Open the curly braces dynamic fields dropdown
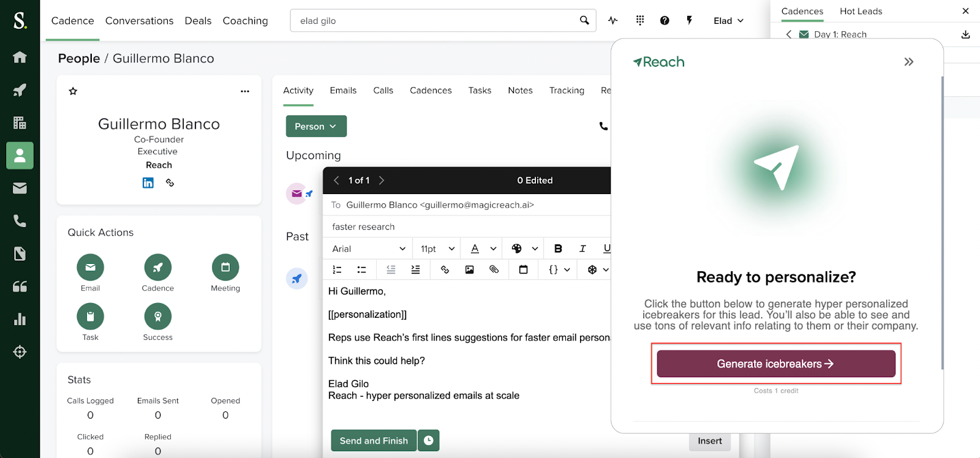Viewport: 980px width, 458px height. tap(560, 269)
